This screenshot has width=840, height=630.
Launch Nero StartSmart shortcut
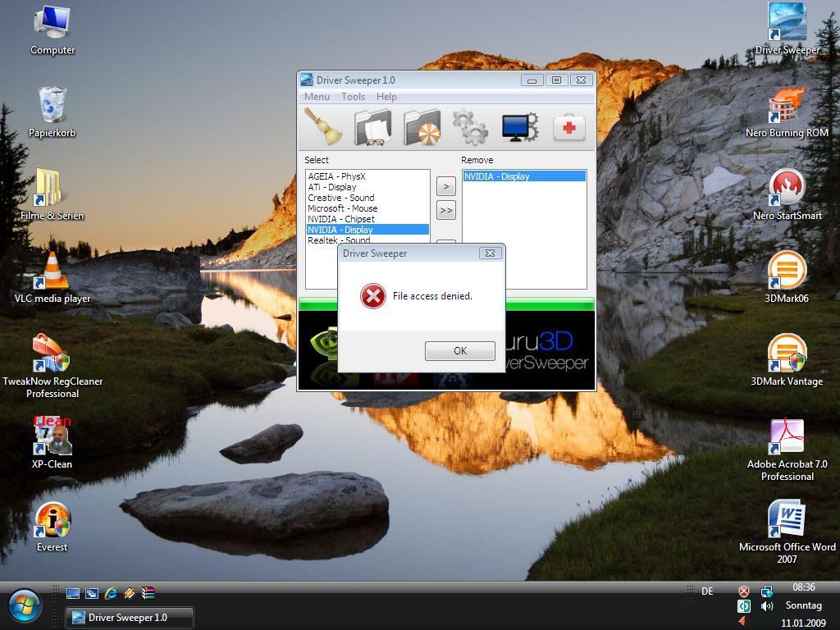[x=787, y=195]
